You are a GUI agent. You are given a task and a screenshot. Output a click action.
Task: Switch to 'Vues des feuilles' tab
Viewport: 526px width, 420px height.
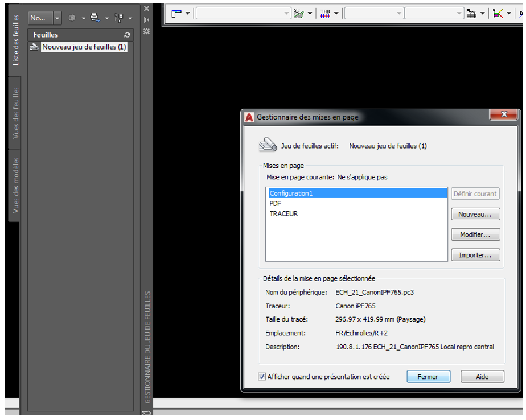pos(15,113)
